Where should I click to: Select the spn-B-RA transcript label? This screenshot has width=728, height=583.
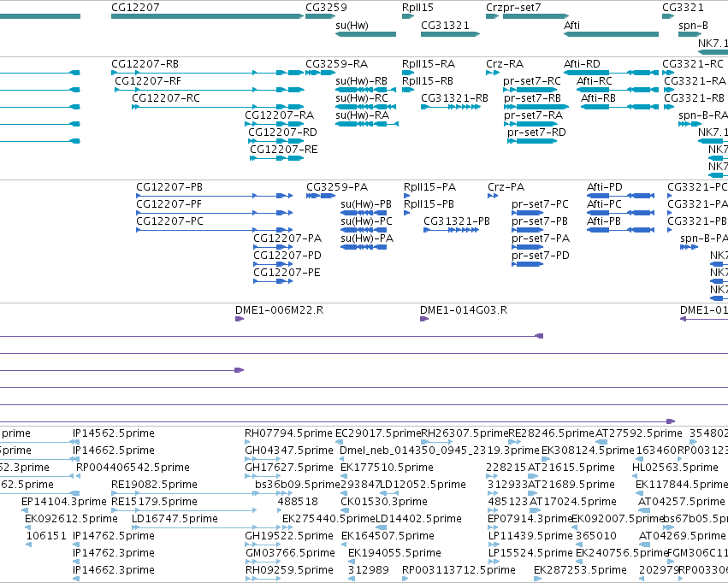(x=703, y=115)
